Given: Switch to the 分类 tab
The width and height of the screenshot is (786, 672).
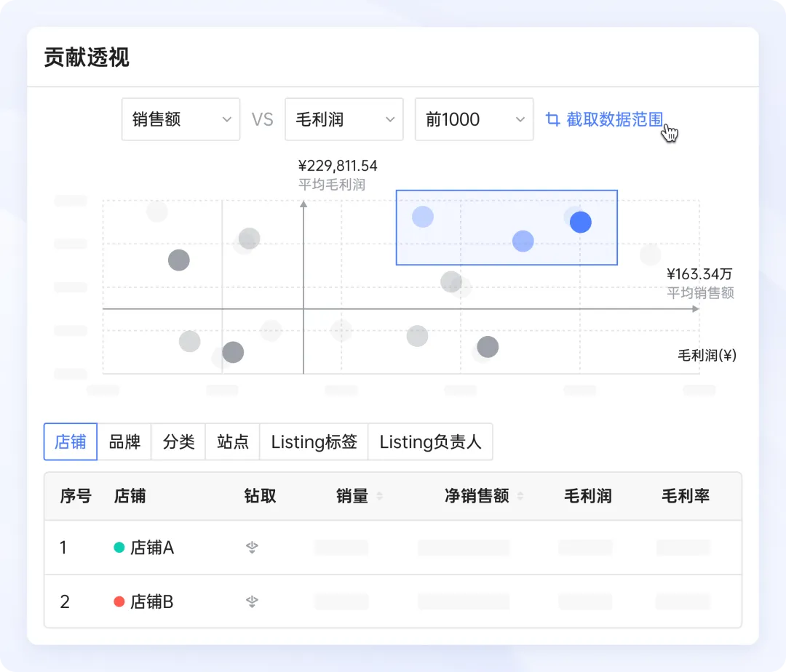Looking at the screenshot, I should pos(178,441).
